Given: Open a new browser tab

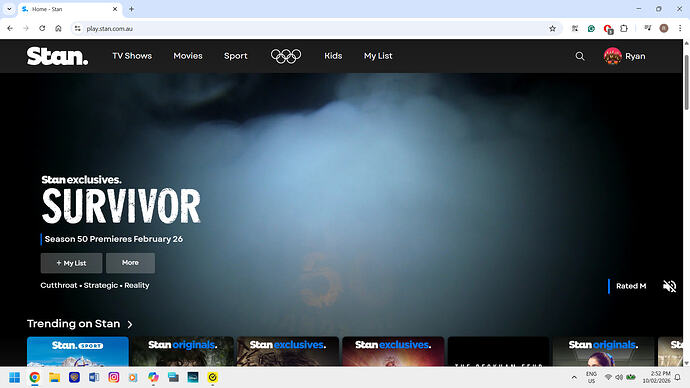Looking at the screenshot, I should click(131, 9).
